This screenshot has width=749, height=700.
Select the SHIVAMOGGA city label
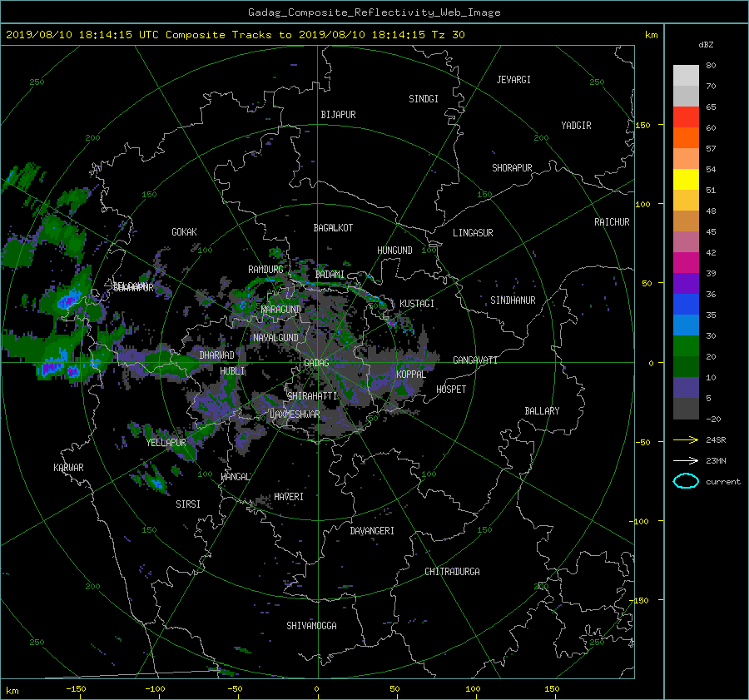(x=311, y=626)
